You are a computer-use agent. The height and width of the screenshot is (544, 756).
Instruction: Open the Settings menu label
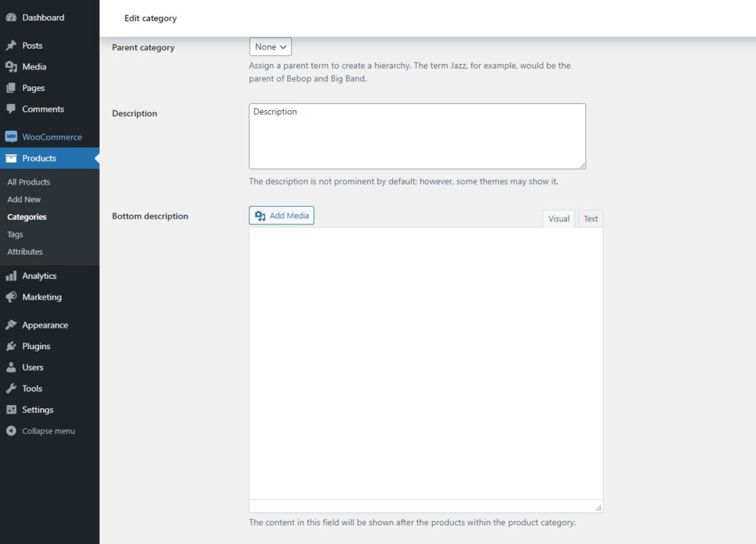tap(38, 410)
